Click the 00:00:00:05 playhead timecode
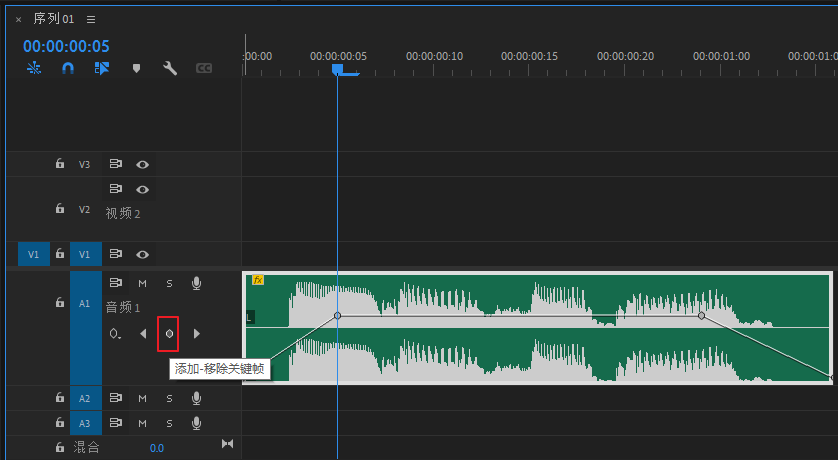This screenshot has height=460, width=838. point(66,46)
